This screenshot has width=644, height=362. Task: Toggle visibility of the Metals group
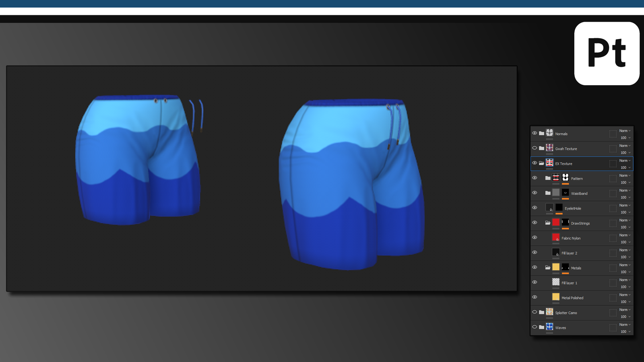coord(534,268)
